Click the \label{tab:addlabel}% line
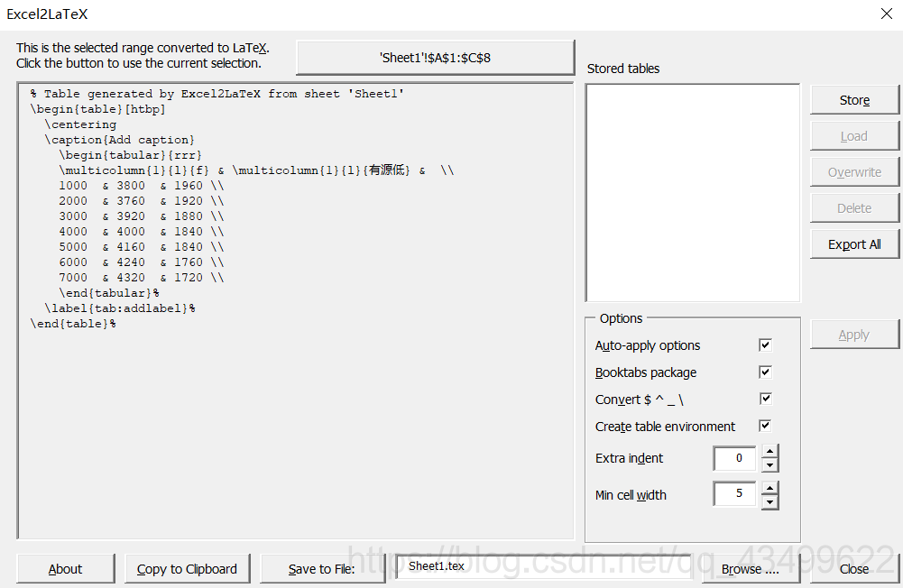903x588 pixels. 120,308
